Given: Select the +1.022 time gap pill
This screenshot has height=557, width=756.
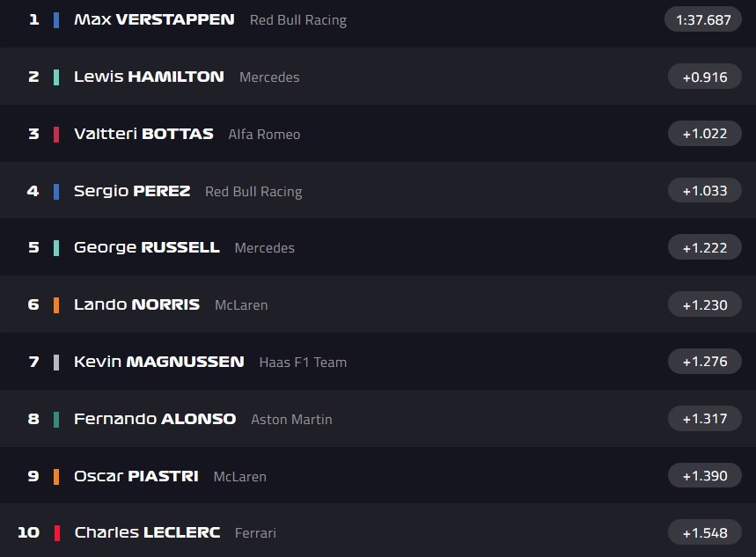Looking at the screenshot, I should [704, 134].
